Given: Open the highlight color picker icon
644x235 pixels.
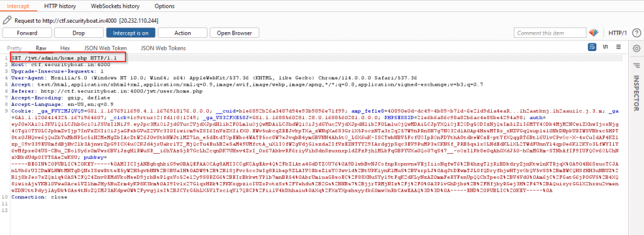Looking at the screenshot, I should pyautogui.click(x=594, y=33).
